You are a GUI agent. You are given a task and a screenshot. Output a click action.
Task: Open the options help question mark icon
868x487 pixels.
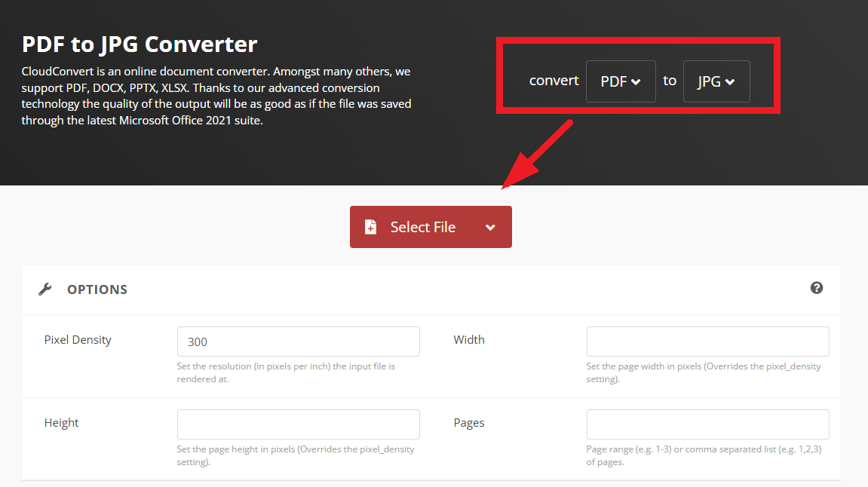(x=817, y=288)
